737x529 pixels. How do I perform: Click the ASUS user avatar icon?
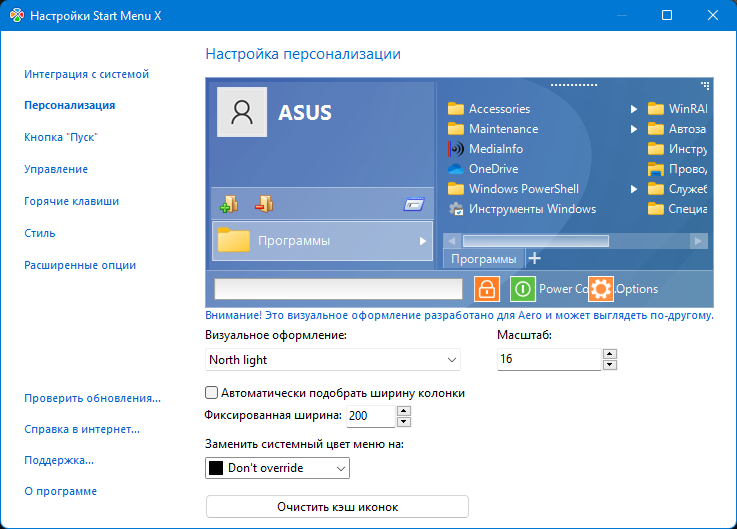tap(242, 113)
